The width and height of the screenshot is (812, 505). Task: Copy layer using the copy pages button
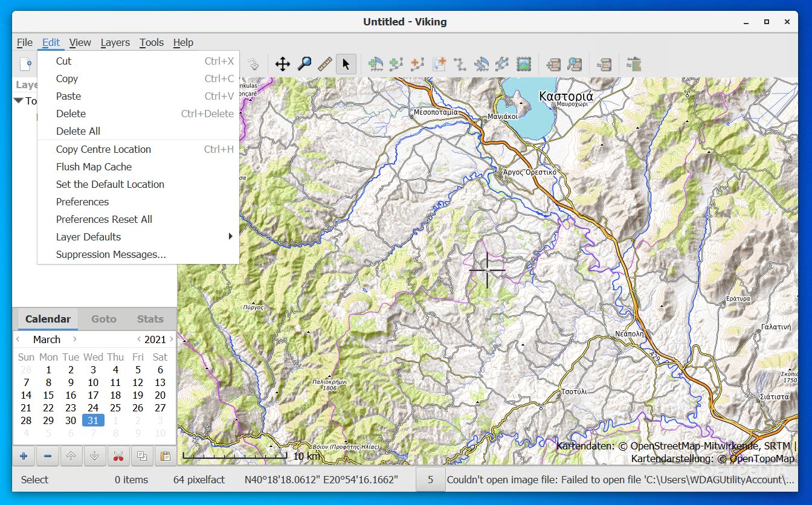pyautogui.click(x=141, y=456)
